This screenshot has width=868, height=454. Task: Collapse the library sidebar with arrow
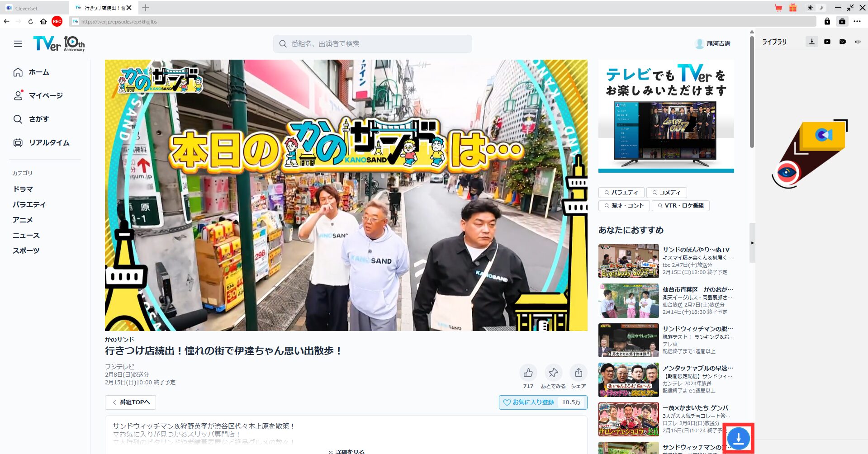(752, 242)
